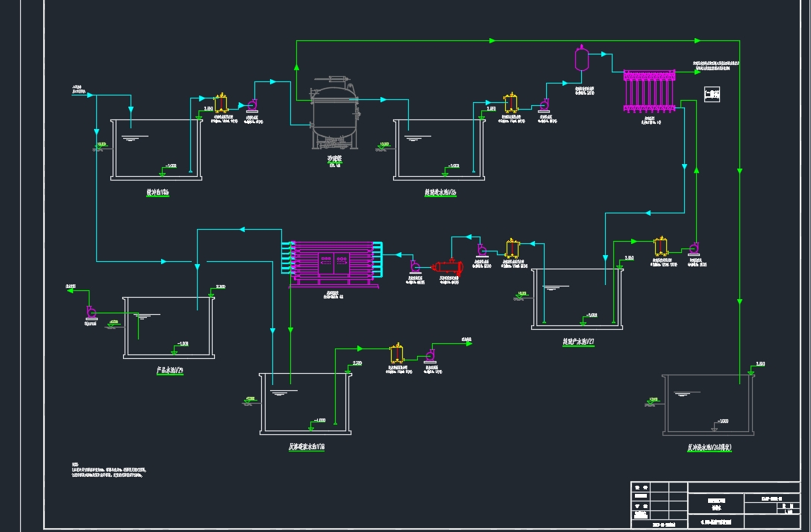Select the sand filter tank 砂滤罐 symbol

(x=334, y=113)
